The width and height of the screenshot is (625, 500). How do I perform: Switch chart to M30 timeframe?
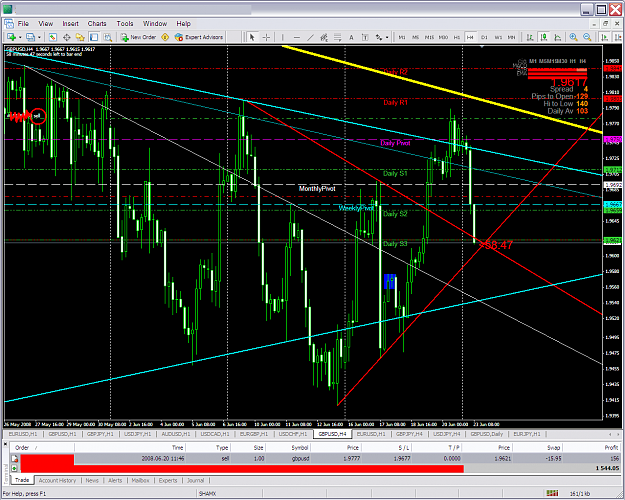click(443, 37)
